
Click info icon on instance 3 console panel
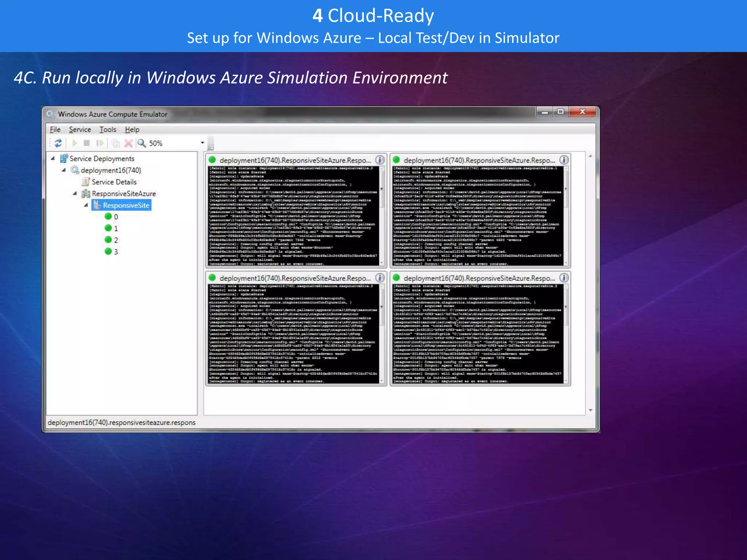point(564,278)
